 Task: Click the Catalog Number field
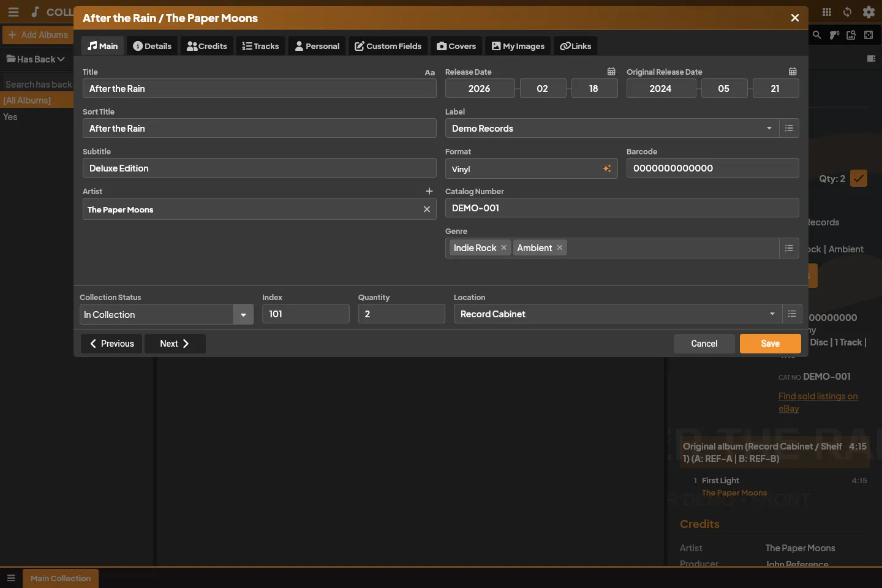pos(622,208)
